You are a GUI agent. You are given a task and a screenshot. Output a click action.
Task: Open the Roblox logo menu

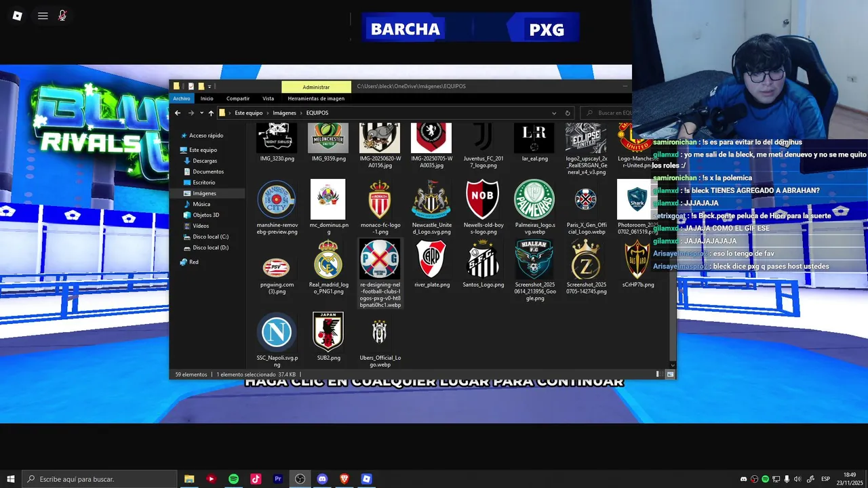(17, 16)
